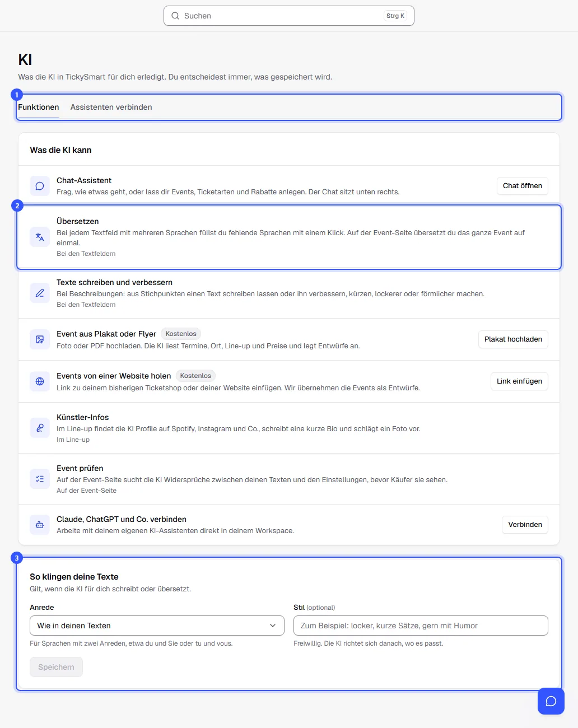Click the Strg K shortcut badge

tap(395, 16)
